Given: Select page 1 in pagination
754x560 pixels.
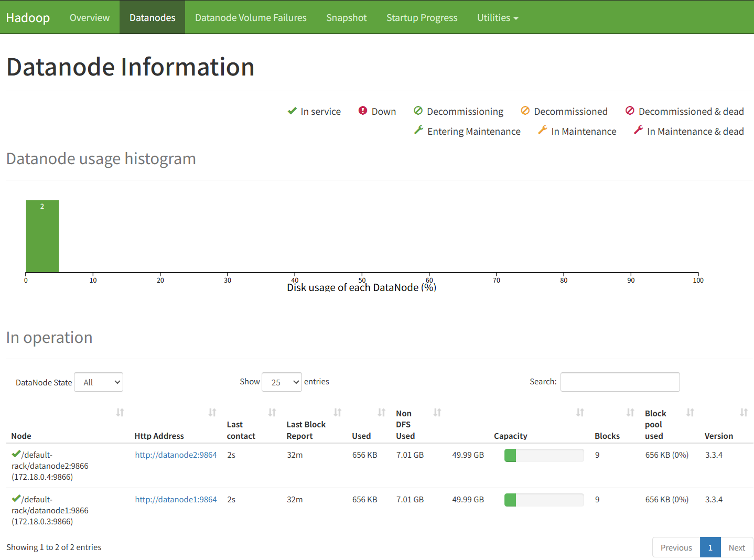Looking at the screenshot, I should [710, 547].
